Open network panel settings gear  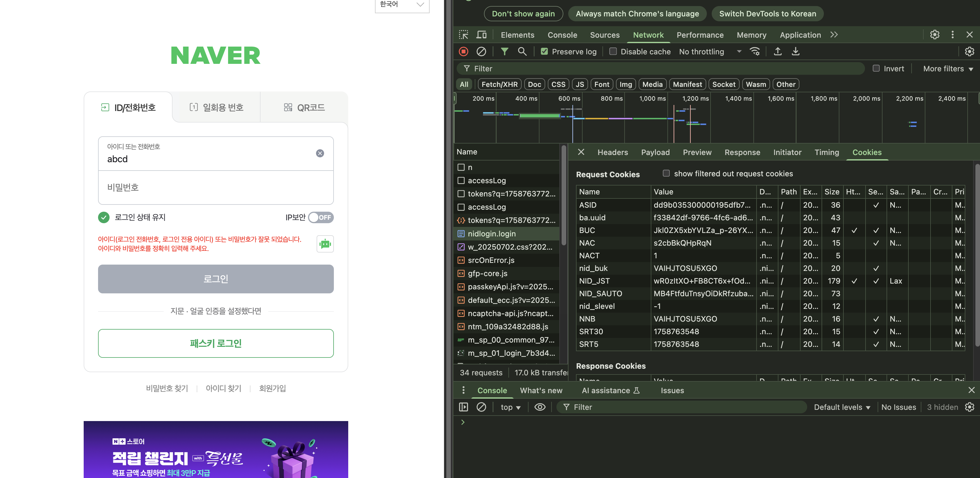click(x=969, y=51)
